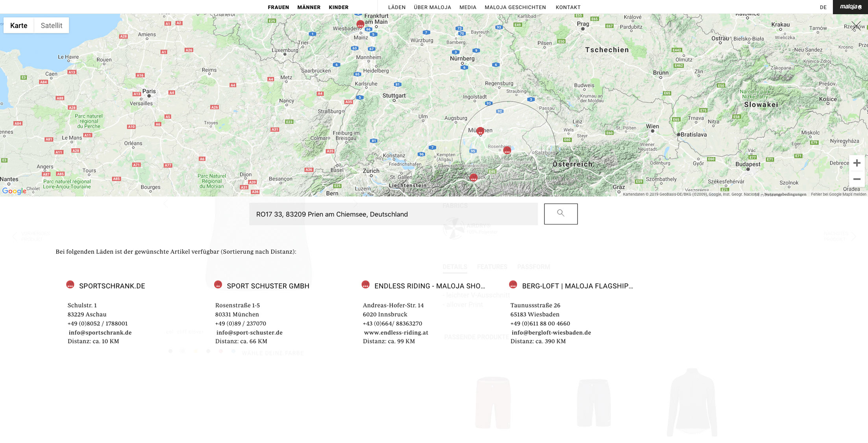Screen dimensions: 868x443
Task: Click the Wiesbaden store map marker
Action: click(360, 24)
